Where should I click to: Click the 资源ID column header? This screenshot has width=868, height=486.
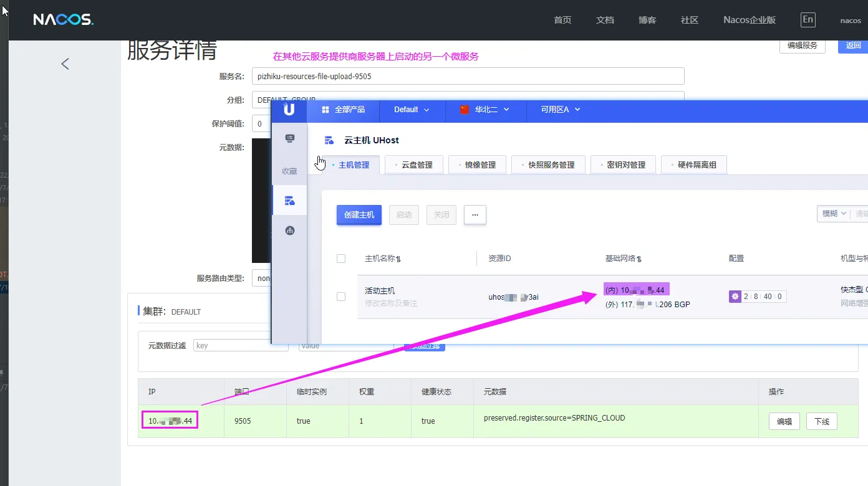pos(499,259)
